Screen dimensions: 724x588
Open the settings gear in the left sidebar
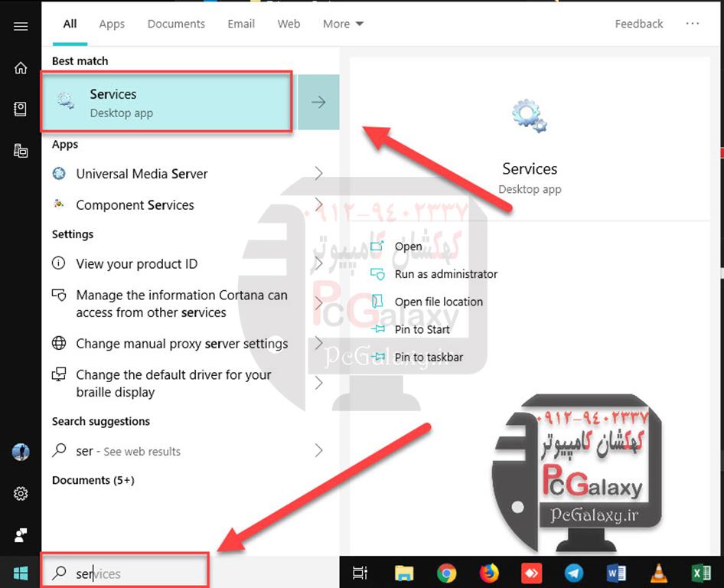[x=21, y=494]
